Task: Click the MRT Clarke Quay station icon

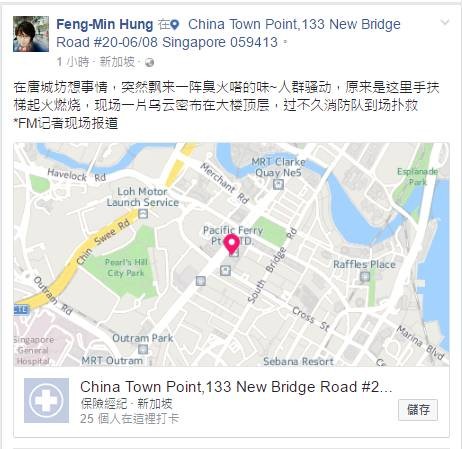Action: pyautogui.click(x=278, y=184)
